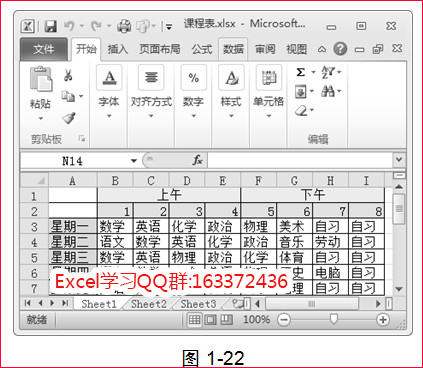This screenshot has height=368, width=423.
Task: Switch to the Review (审阅) tab
Action: pos(265,49)
